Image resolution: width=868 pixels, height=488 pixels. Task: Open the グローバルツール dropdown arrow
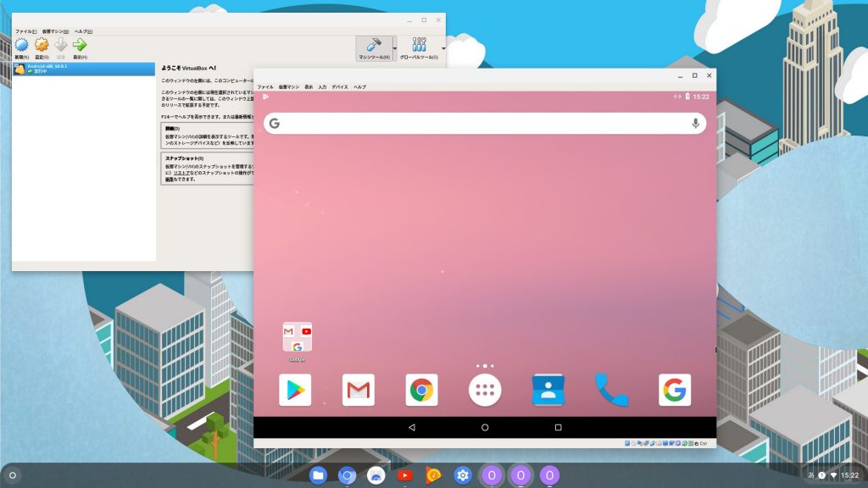pyautogui.click(x=443, y=48)
